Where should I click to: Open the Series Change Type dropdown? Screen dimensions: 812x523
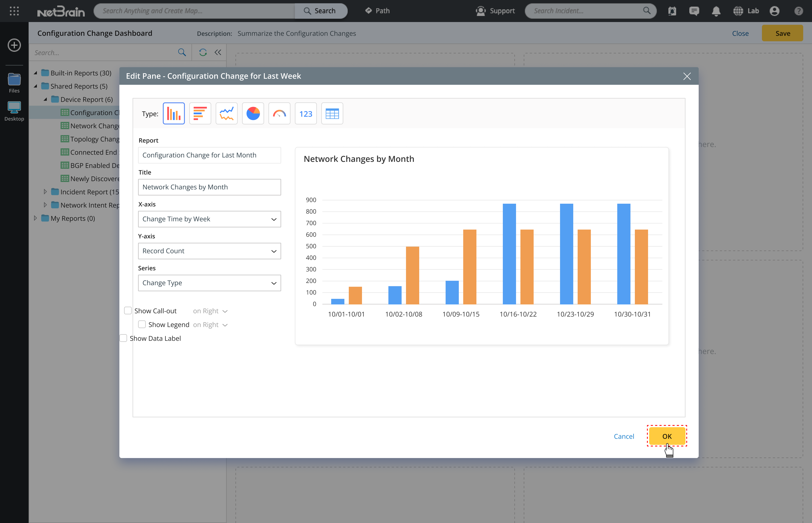209,283
